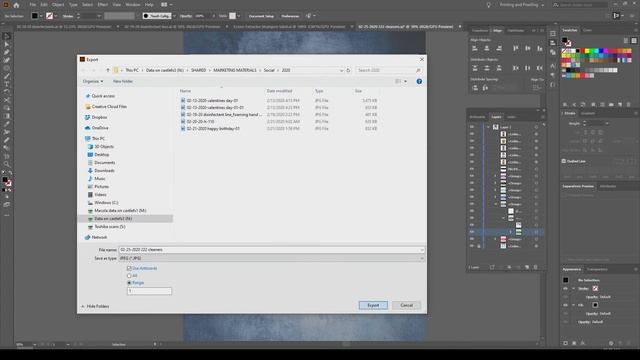Click horizontal align left icon in Align panel
Viewport: 640px width, 360px height.
[475, 48]
